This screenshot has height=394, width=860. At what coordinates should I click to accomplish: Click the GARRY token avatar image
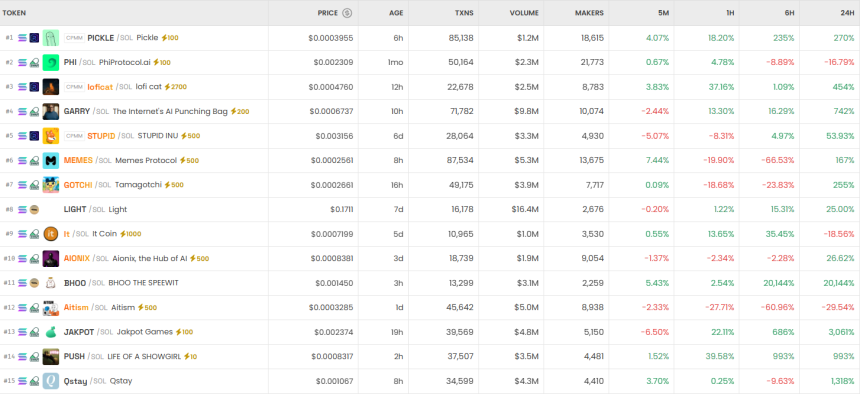click(x=51, y=111)
